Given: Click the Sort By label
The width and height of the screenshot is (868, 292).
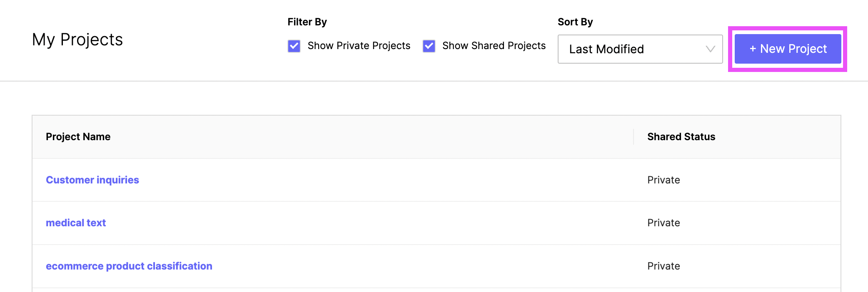Looking at the screenshot, I should pyautogui.click(x=575, y=22).
